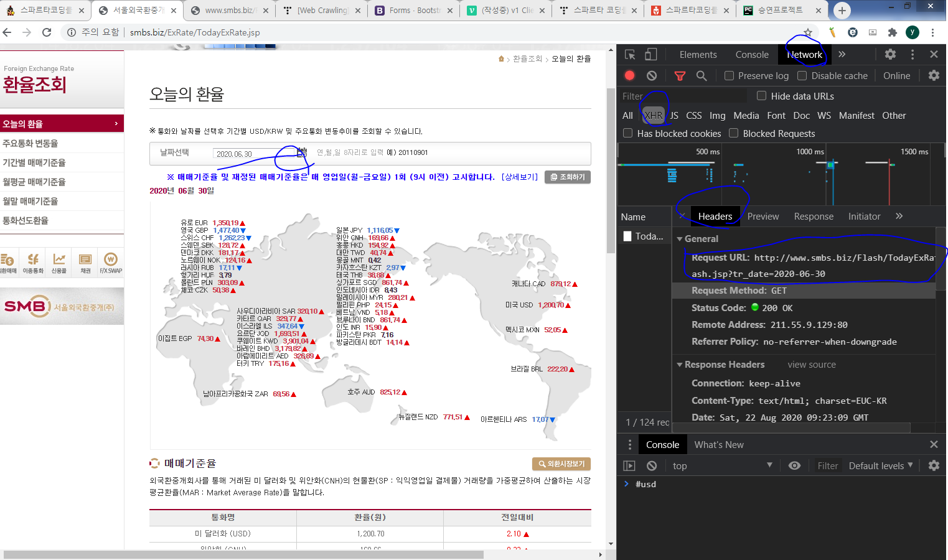Reload the page
Image resolution: width=948 pixels, height=560 pixels.
[x=47, y=32]
